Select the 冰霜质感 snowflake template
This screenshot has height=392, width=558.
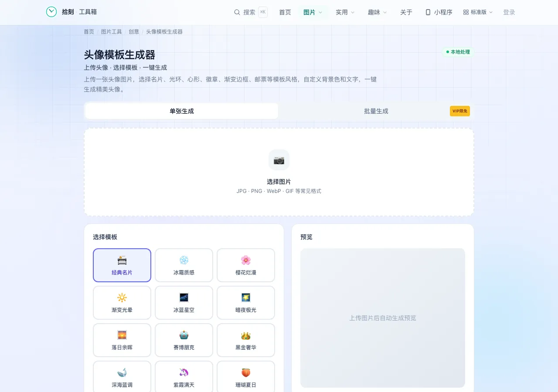184,265
